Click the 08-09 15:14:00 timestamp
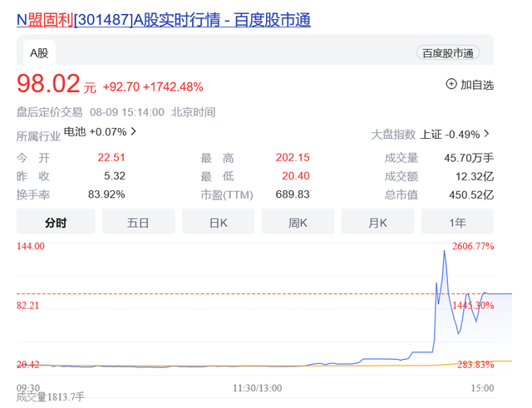 pyautogui.click(x=127, y=112)
